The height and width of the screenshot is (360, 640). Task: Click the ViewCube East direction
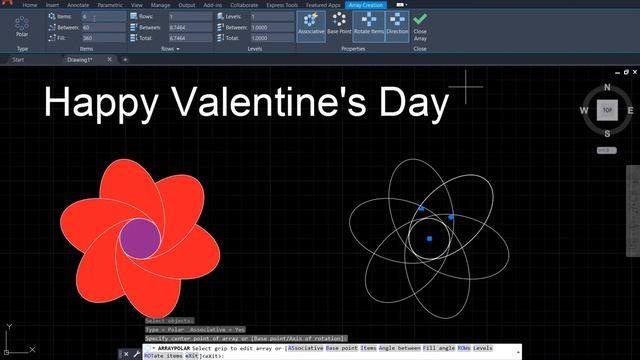click(x=630, y=110)
